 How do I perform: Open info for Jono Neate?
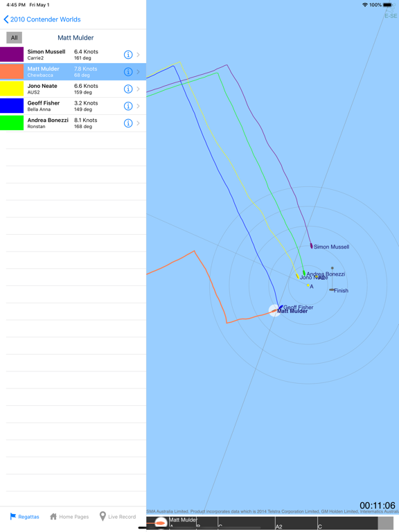128,89
